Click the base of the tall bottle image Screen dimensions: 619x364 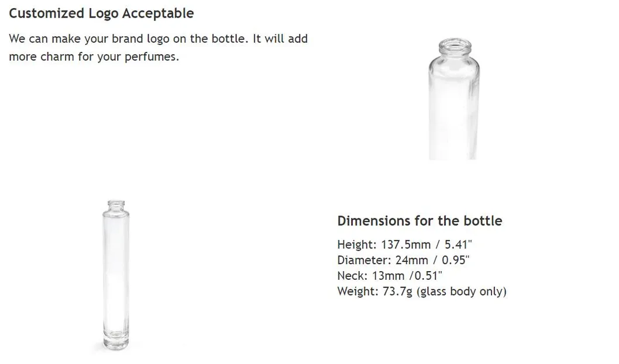115,342
